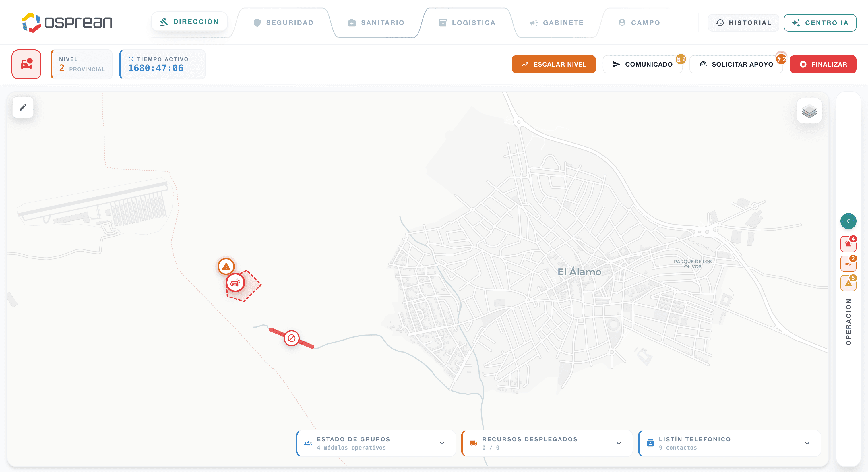This screenshot has height=472, width=868.
Task: Click the vertical Operación label
Action: coord(848,322)
